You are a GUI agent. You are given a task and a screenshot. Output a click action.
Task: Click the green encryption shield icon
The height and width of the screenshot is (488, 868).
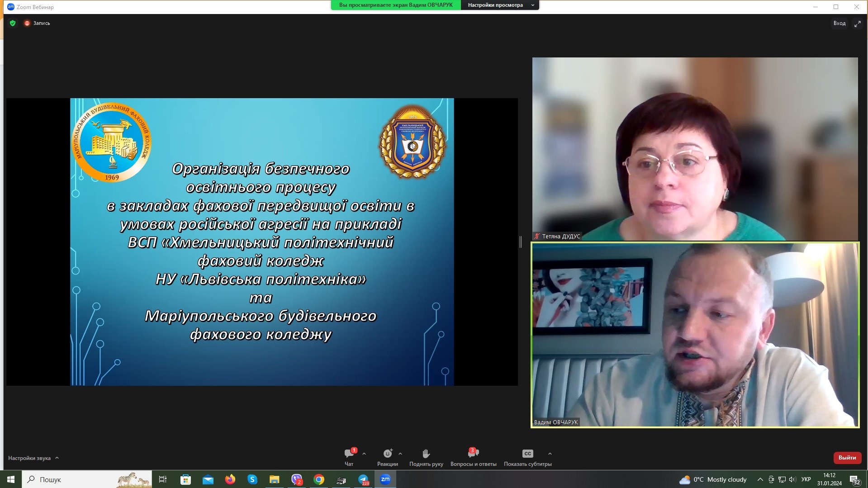coord(13,23)
